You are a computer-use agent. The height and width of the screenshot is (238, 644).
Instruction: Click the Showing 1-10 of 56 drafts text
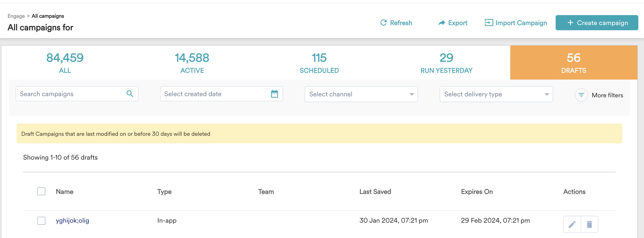tap(60, 157)
